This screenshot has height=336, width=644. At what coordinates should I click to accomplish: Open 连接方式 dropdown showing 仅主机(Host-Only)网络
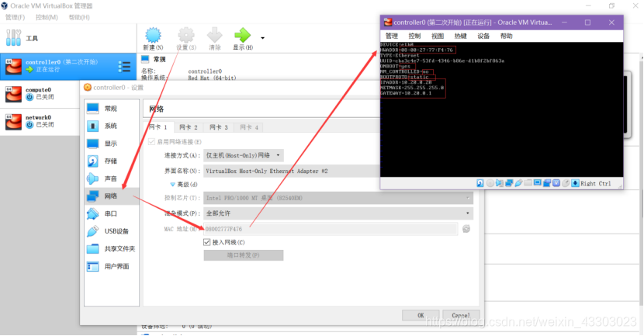[244, 155]
